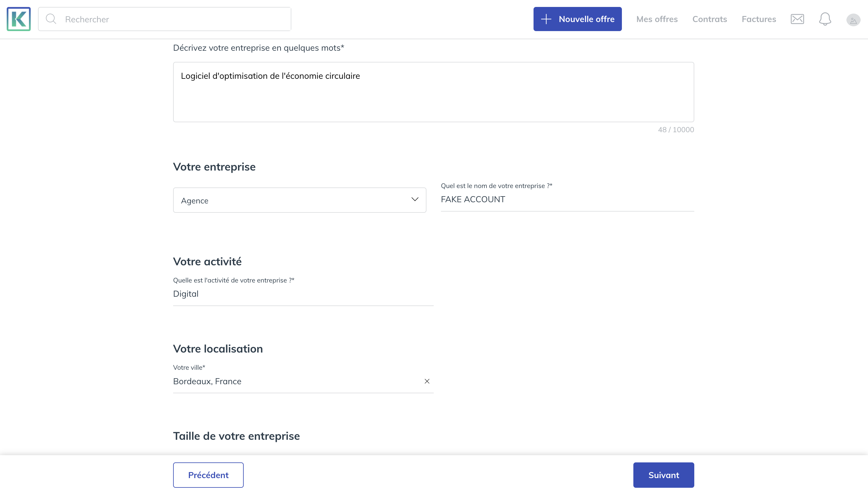Open the user profile avatar
This screenshot has height=495, width=868.
[853, 20]
